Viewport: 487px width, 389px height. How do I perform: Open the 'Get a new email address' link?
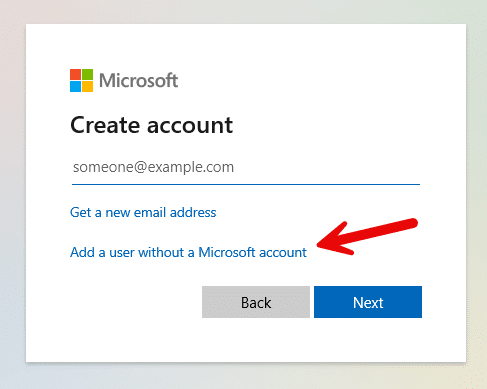143,213
